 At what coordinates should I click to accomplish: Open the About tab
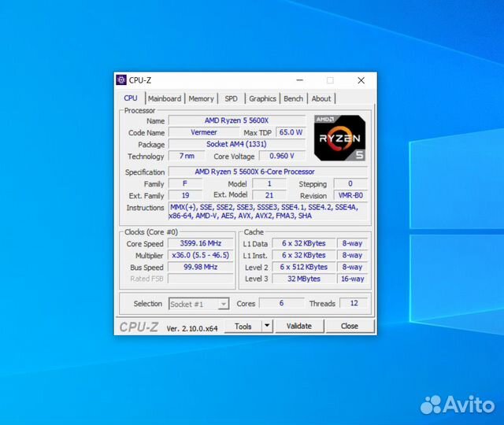click(321, 98)
